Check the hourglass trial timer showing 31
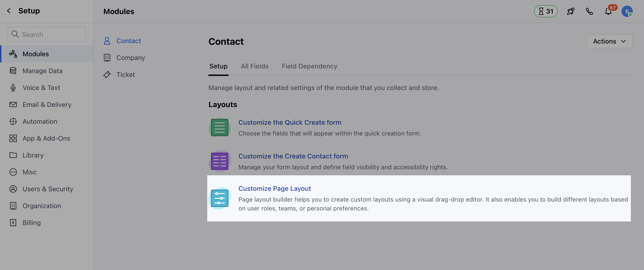644x270 pixels. click(x=545, y=11)
